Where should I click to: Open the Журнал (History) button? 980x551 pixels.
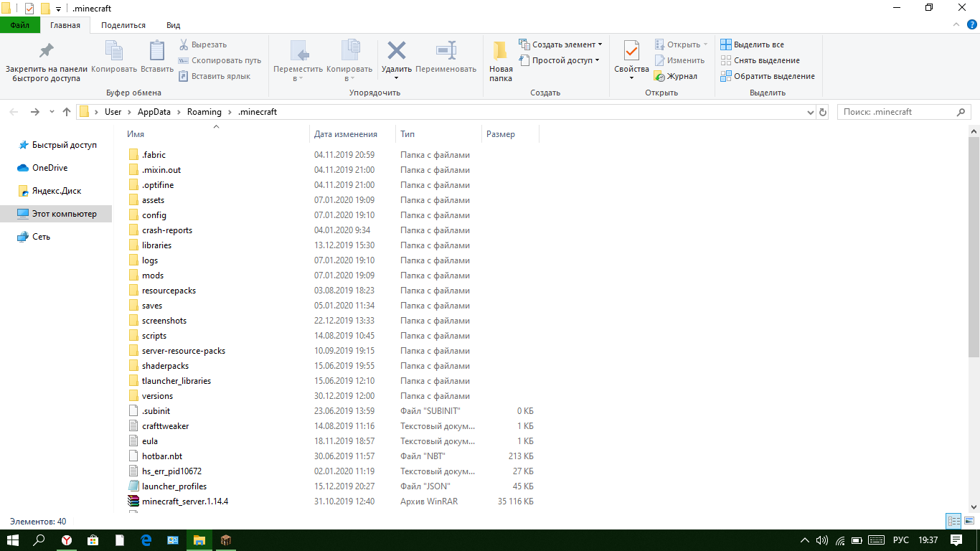[675, 76]
